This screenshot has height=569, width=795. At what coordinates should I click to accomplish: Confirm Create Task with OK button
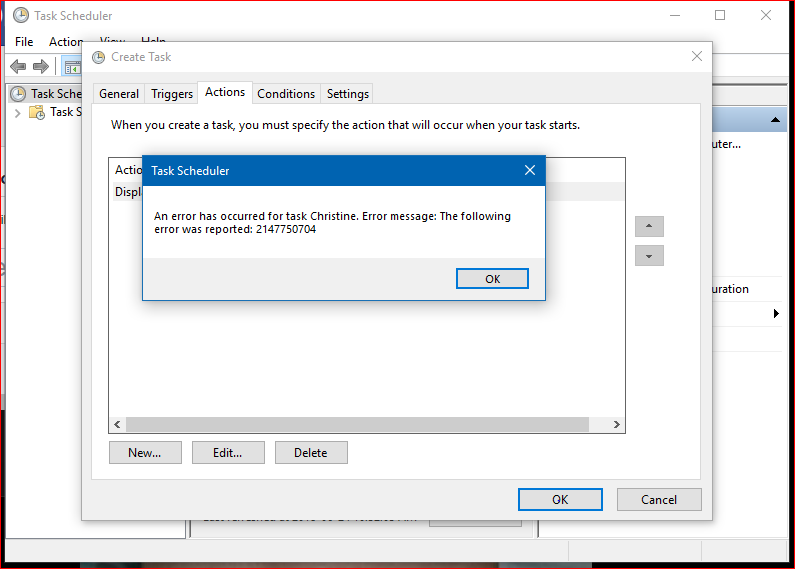560,500
